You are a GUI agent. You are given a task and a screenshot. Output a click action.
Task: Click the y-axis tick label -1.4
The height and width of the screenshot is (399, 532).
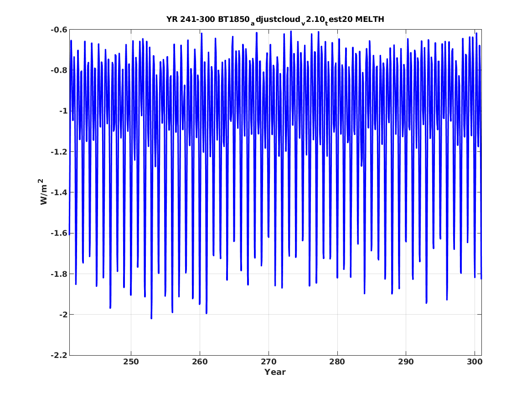[59, 192]
